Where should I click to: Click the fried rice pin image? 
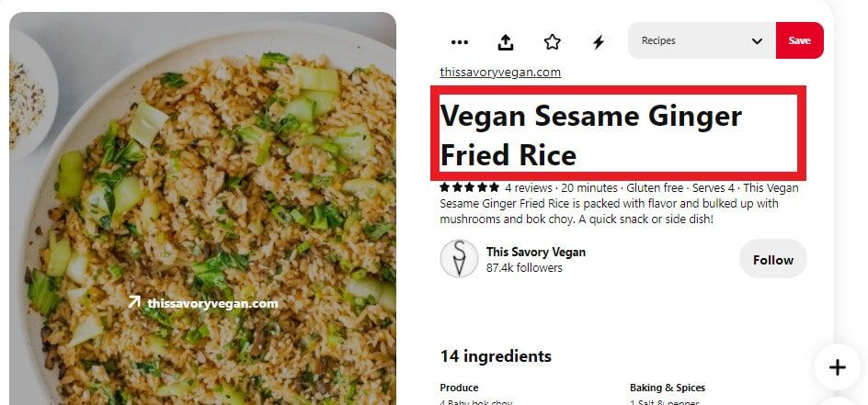(202, 208)
